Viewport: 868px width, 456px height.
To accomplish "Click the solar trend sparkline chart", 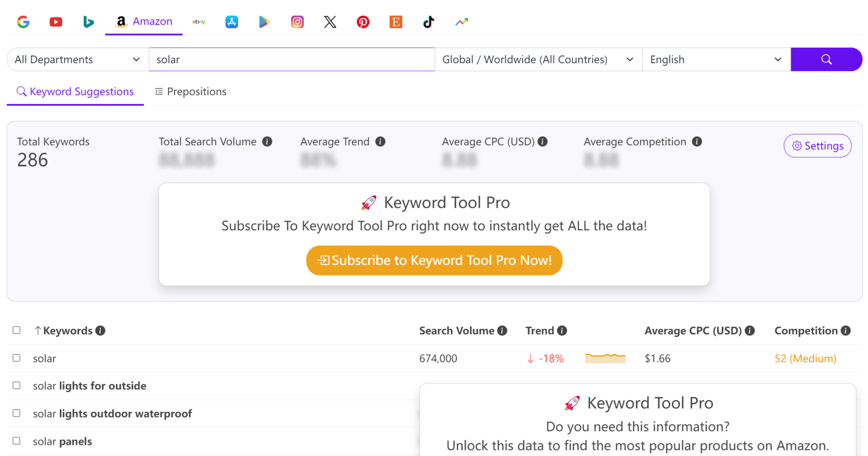I will (x=605, y=358).
